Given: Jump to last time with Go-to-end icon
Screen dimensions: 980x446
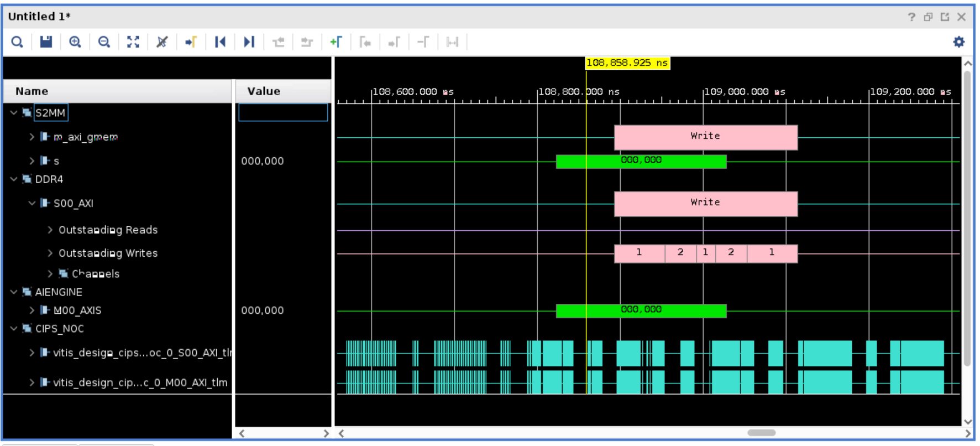Looking at the screenshot, I should click(x=249, y=42).
